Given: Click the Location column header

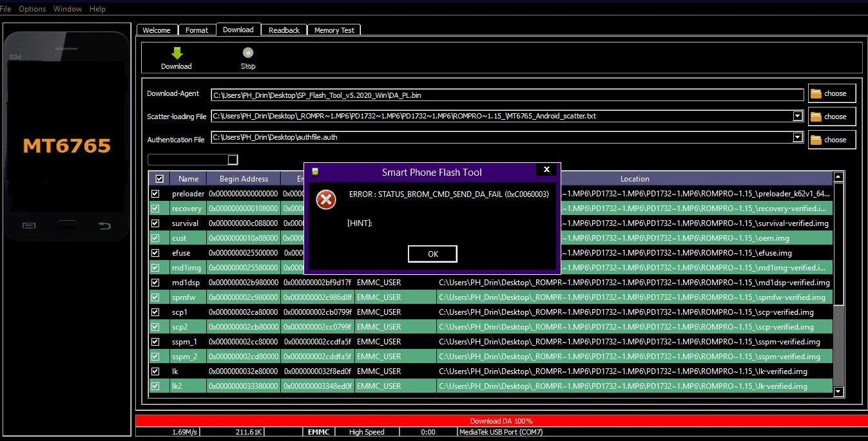Looking at the screenshot, I should point(635,179).
